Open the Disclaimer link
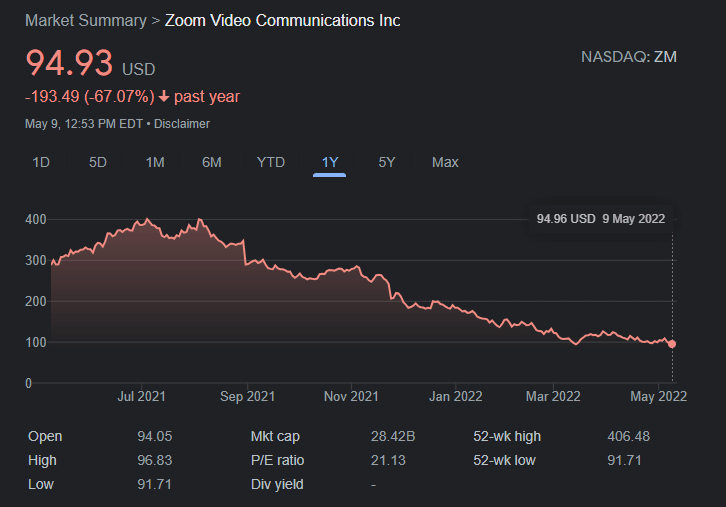 (x=182, y=123)
